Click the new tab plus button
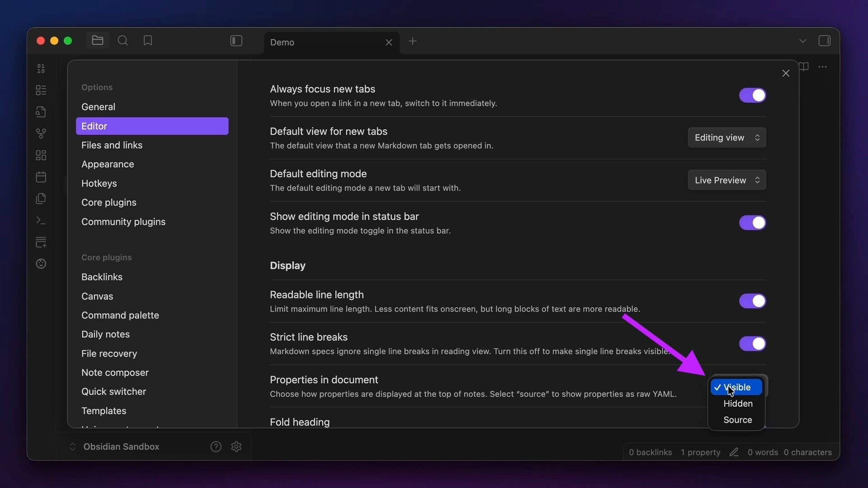Viewport: 868px width, 488px height. click(412, 42)
